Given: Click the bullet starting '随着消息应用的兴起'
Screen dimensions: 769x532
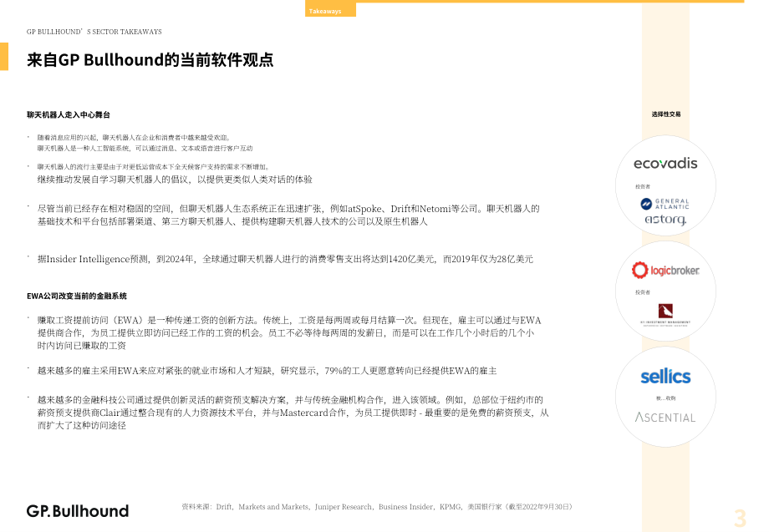Looking at the screenshot, I should [x=134, y=138].
